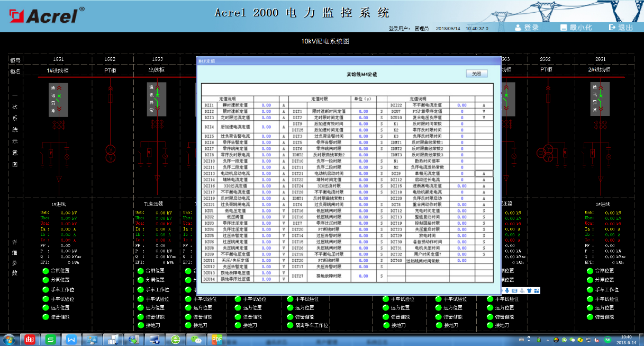The image size is (644, 346).
Task: Open the red mail app in taskbar
Action: (x=30, y=339)
